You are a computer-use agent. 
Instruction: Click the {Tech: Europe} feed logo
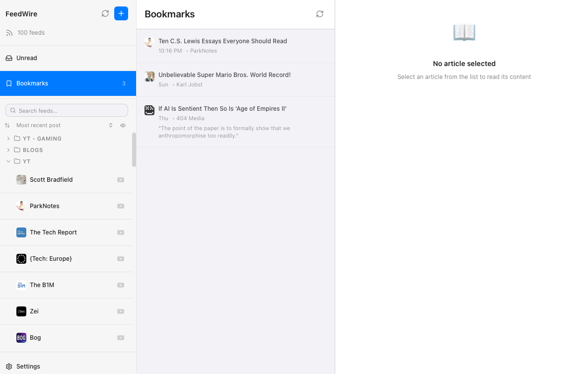tap(21, 259)
